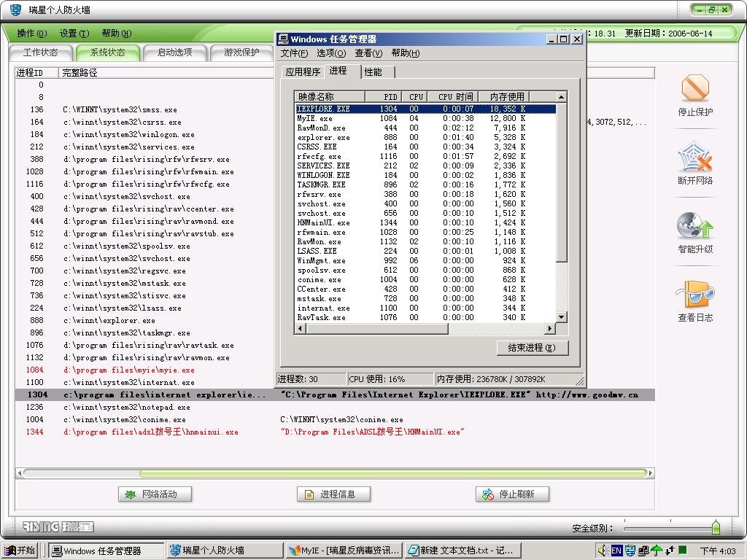
Task: Click the 停止刷新 button
Action: coord(512,494)
